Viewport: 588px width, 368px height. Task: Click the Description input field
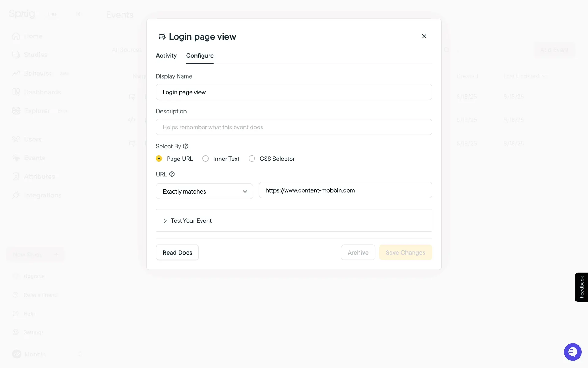click(294, 127)
